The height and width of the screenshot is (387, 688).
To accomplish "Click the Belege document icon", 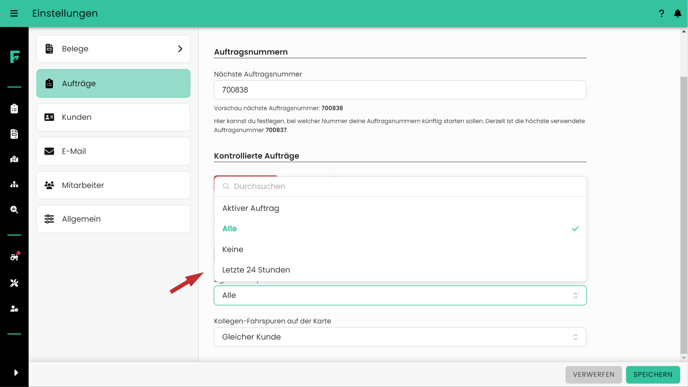I will [x=49, y=49].
